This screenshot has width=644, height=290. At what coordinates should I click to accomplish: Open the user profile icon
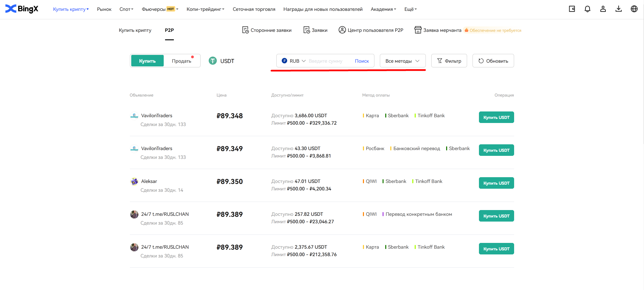[603, 9]
